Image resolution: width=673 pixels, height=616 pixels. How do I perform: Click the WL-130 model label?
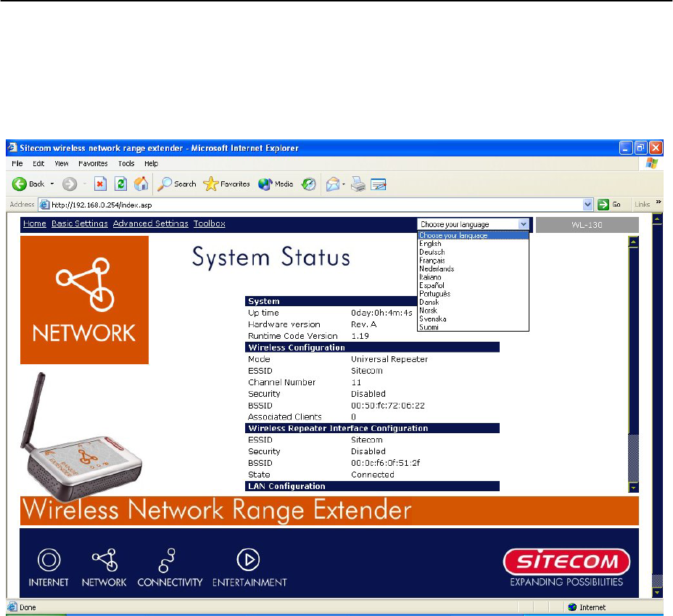point(587,225)
